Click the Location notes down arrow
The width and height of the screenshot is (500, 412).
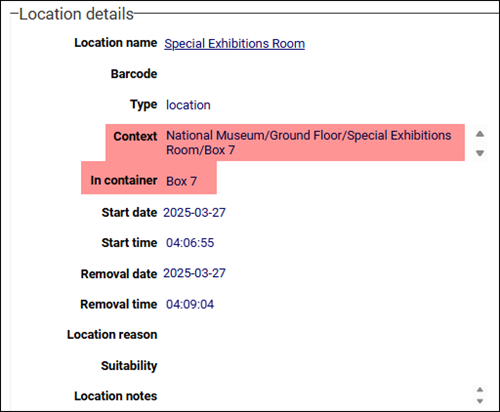[x=480, y=401]
